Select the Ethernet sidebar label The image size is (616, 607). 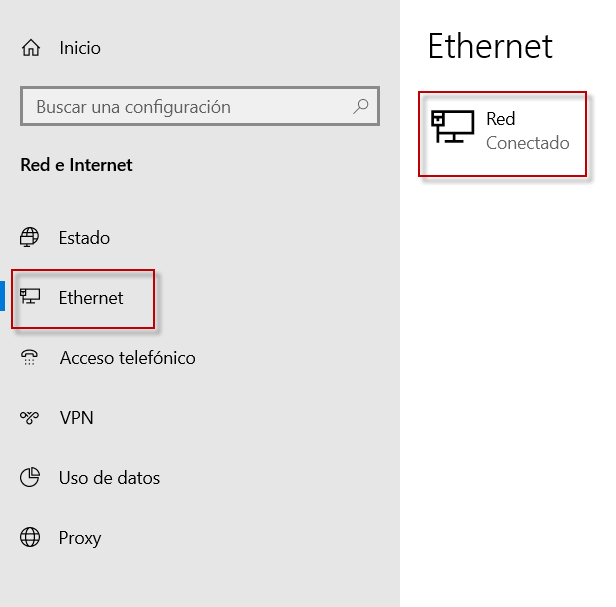[91, 298]
